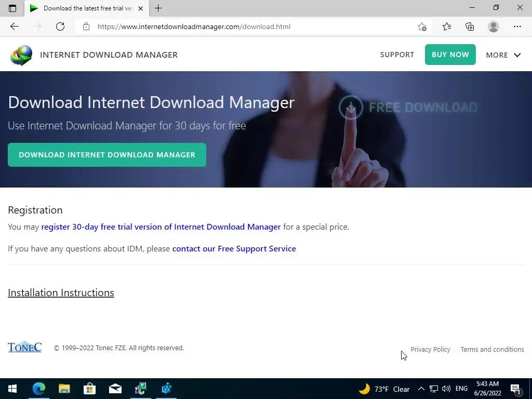The height and width of the screenshot is (399, 532).
Task: Open the Settings and more ellipsis menu
Action: [517, 26]
